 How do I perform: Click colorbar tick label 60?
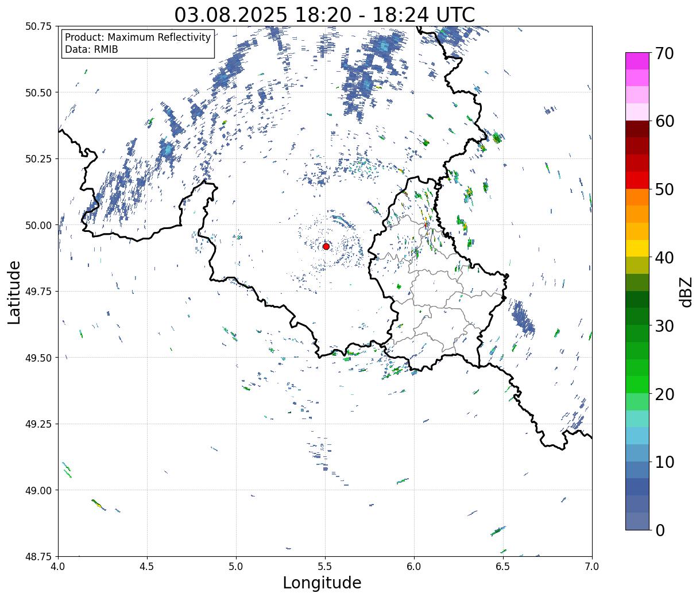pyautogui.click(x=664, y=121)
